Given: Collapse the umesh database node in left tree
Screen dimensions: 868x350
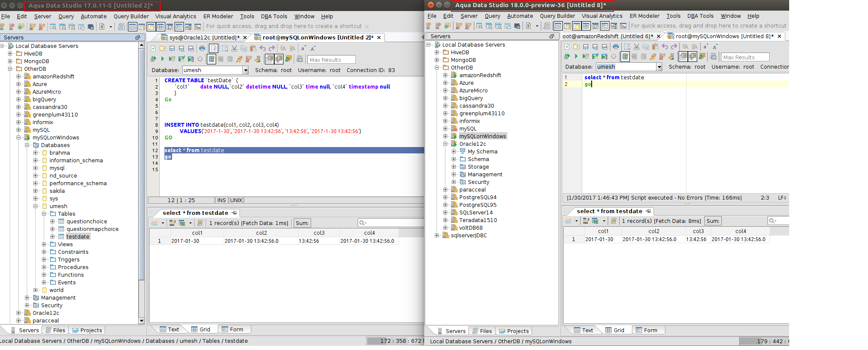Looking at the screenshot, I should 36,206.
